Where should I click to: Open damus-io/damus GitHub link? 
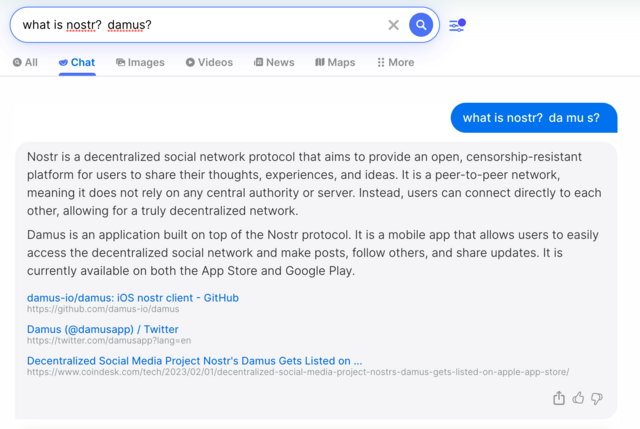click(133, 298)
